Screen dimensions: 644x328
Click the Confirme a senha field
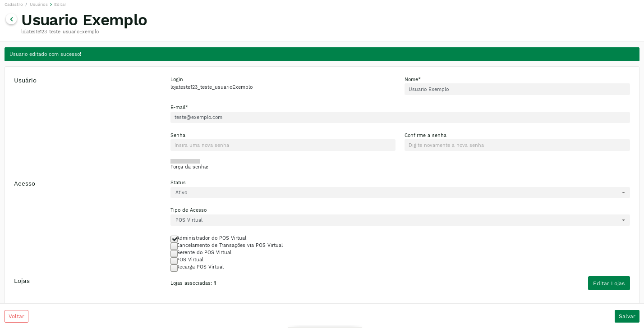517,145
